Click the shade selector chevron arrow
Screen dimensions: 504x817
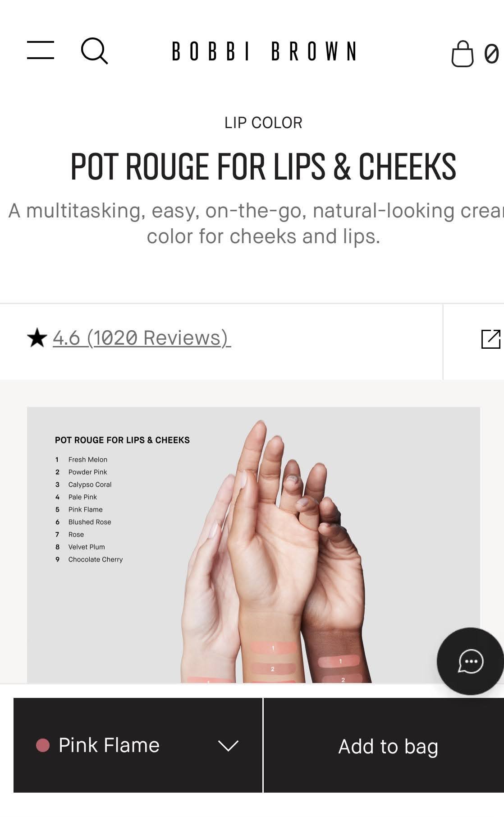(x=228, y=746)
